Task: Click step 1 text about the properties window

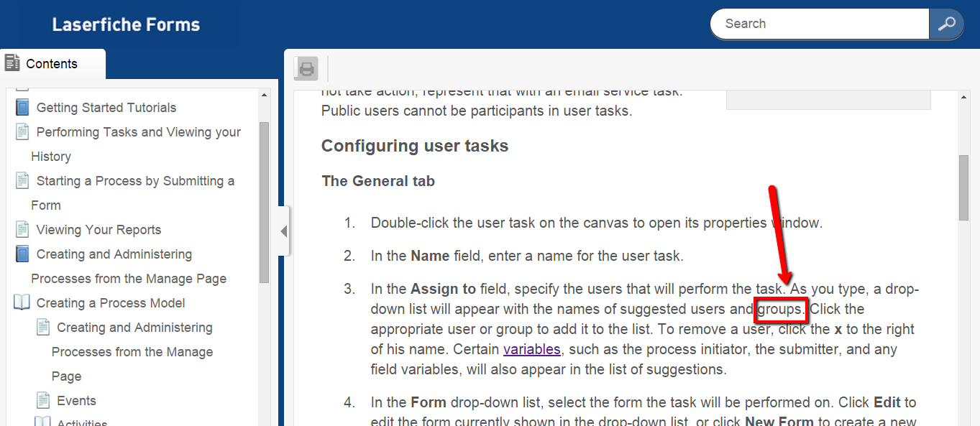Action: [x=597, y=223]
